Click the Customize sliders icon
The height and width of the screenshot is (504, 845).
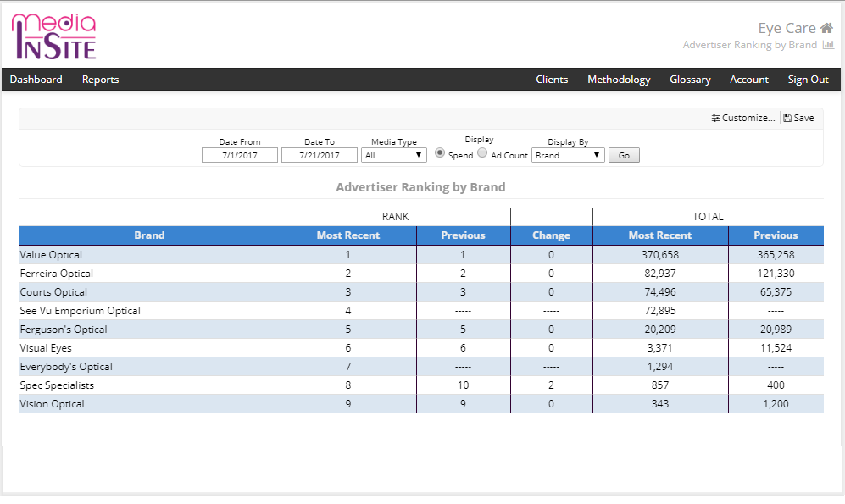point(715,118)
